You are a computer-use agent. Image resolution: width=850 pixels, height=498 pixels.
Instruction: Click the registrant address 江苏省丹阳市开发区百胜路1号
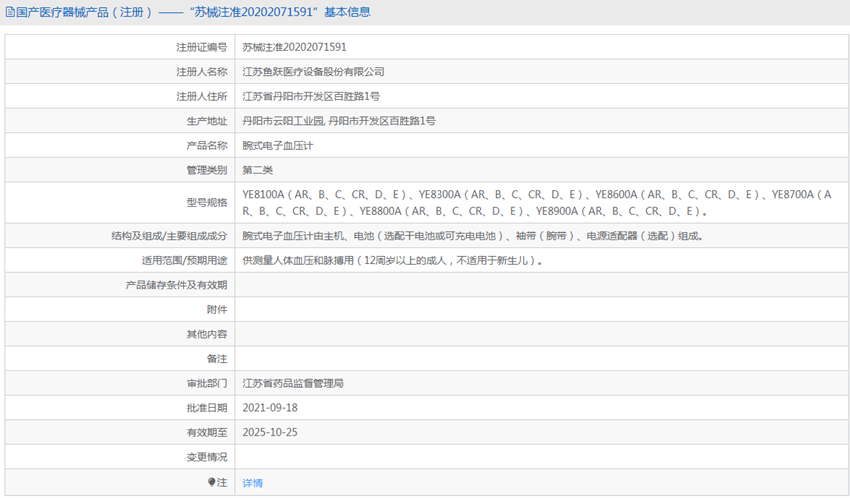tap(311, 96)
